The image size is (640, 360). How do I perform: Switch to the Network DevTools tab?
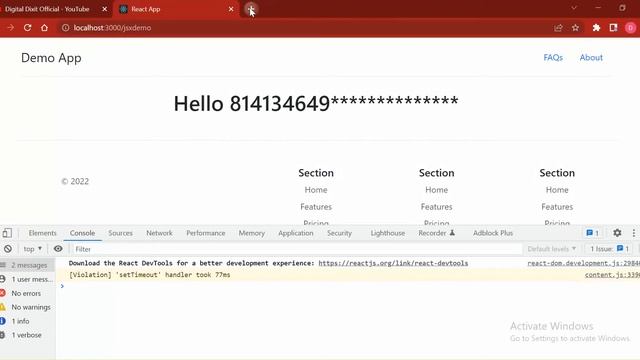(159, 233)
